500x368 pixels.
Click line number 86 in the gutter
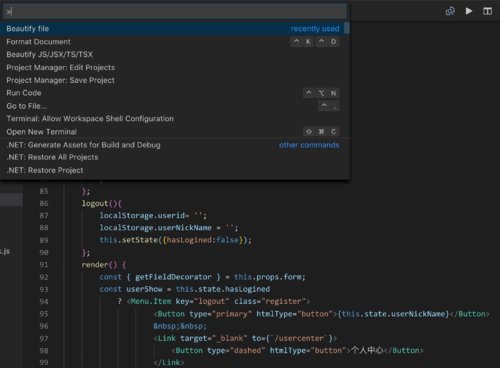[44, 203]
